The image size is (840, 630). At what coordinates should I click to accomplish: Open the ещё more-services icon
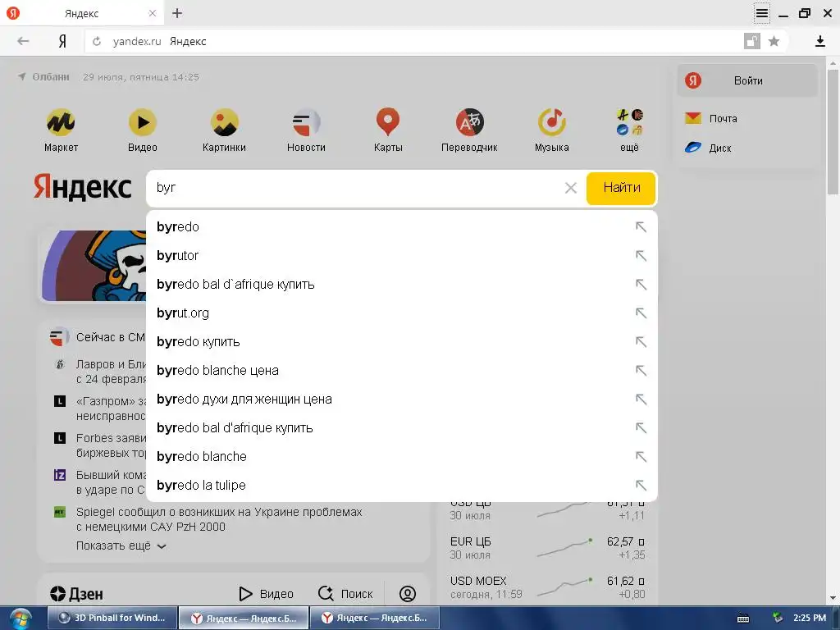629,123
